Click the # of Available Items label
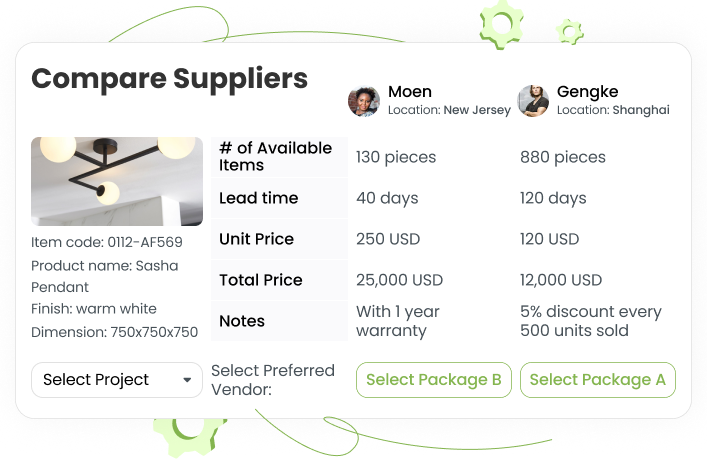 tap(275, 157)
